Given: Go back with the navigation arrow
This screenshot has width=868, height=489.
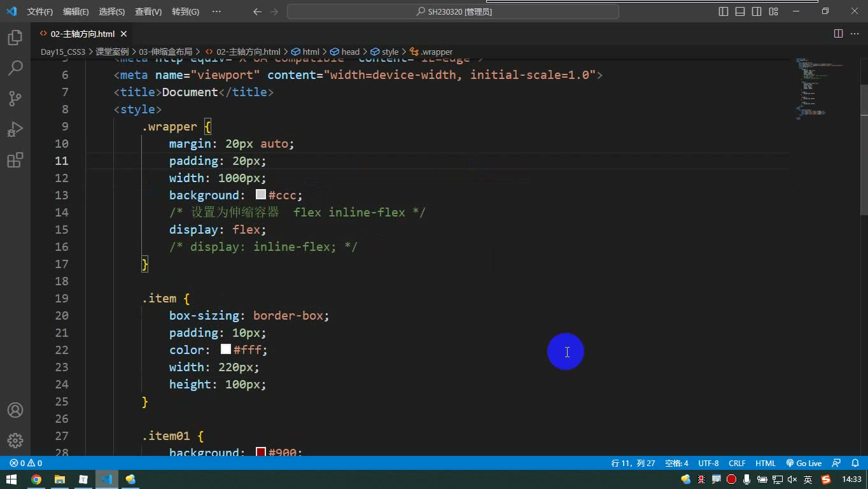Looking at the screenshot, I should (257, 11).
